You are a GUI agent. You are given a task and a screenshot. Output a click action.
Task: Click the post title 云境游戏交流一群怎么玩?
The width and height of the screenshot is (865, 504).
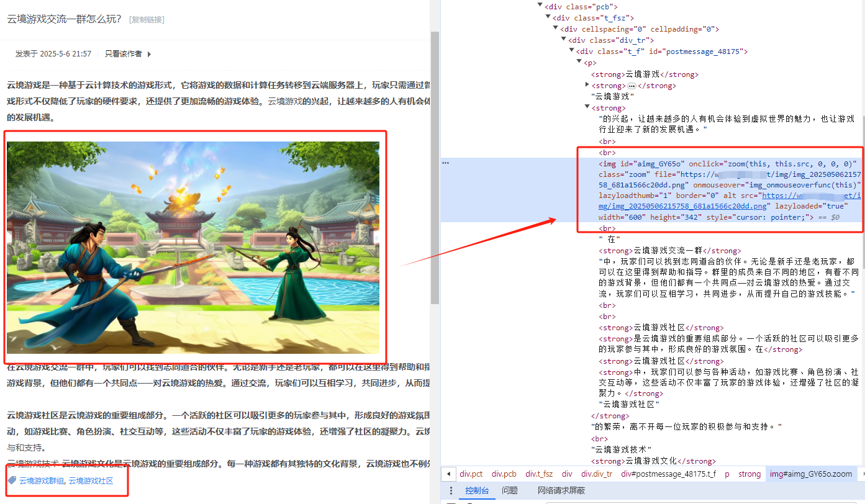click(64, 19)
